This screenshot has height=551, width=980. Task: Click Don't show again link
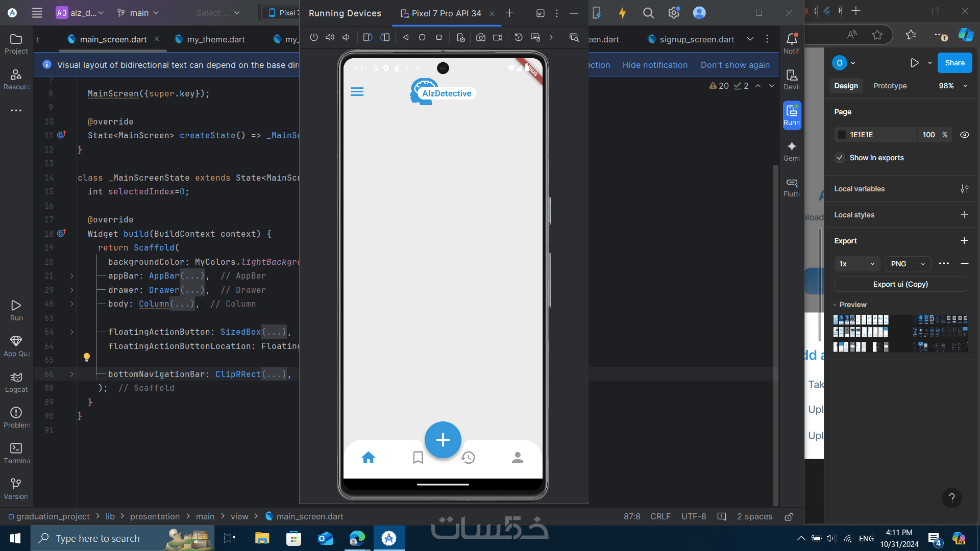tap(734, 65)
